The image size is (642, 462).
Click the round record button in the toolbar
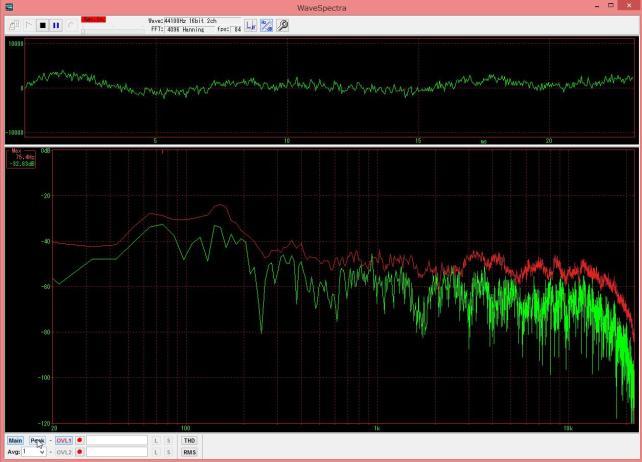tap(70, 25)
